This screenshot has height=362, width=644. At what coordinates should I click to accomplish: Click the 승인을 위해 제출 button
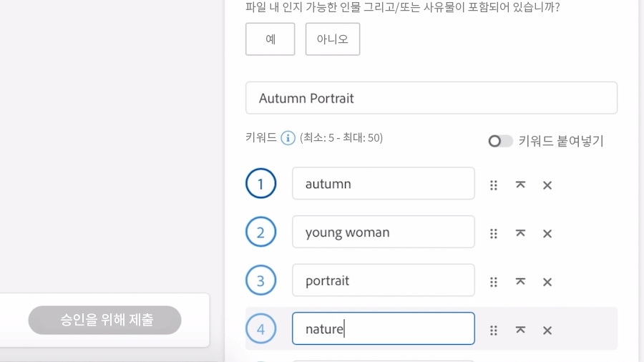(104, 320)
